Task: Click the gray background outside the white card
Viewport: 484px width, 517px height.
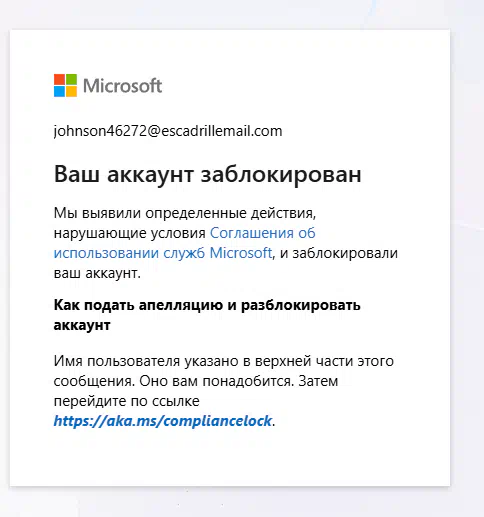Action: pyautogui.click(x=467, y=267)
